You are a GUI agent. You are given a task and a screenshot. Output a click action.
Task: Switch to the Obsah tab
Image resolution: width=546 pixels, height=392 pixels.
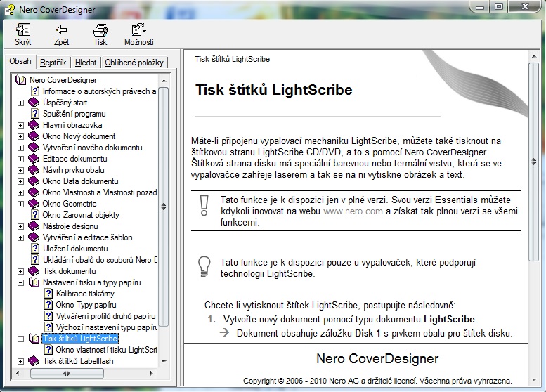(20, 61)
